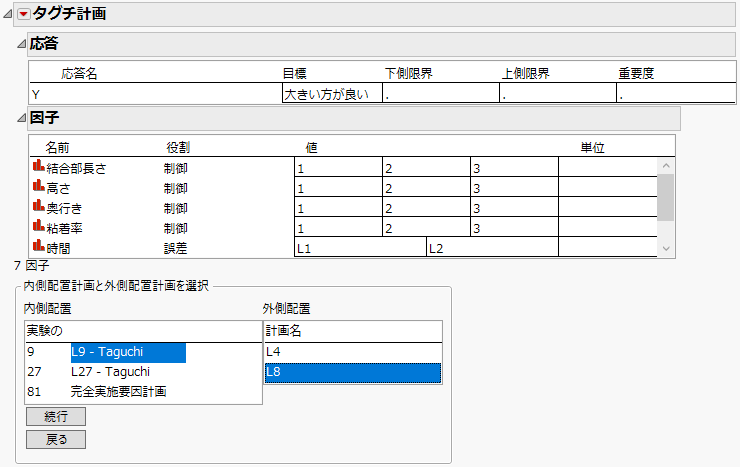This screenshot has width=740, height=467.
Task: Click the icon beside 高さ
Action: (39, 187)
